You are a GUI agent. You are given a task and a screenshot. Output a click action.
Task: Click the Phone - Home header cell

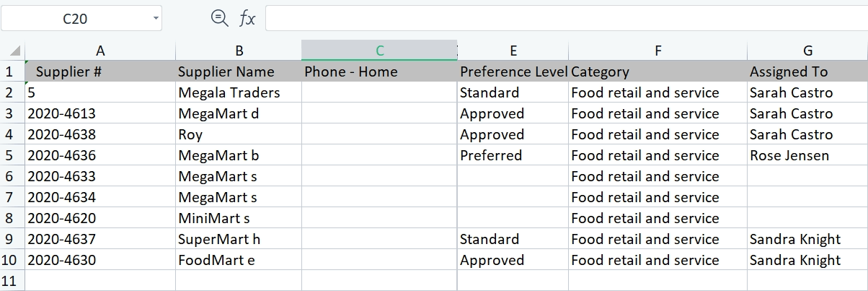379,71
